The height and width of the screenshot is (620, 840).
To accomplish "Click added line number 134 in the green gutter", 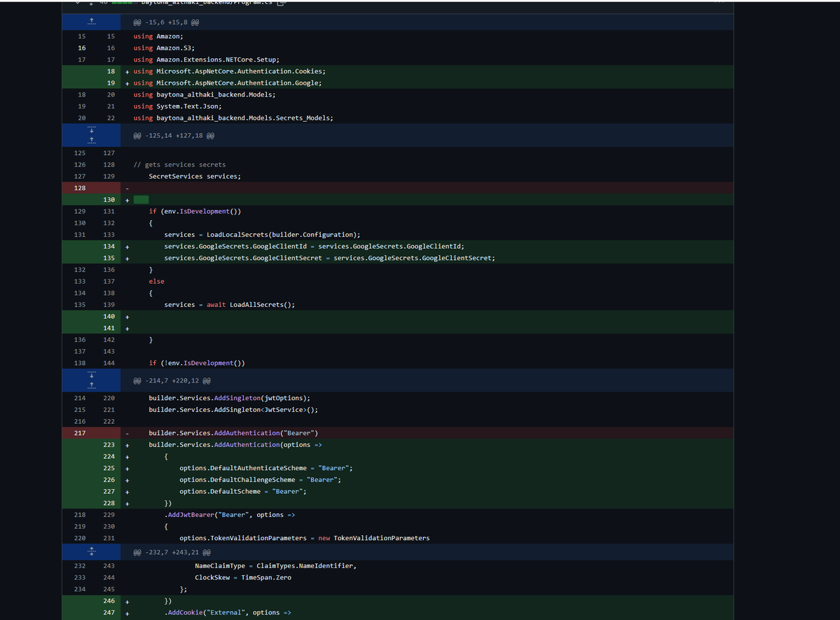I will [109, 247].
